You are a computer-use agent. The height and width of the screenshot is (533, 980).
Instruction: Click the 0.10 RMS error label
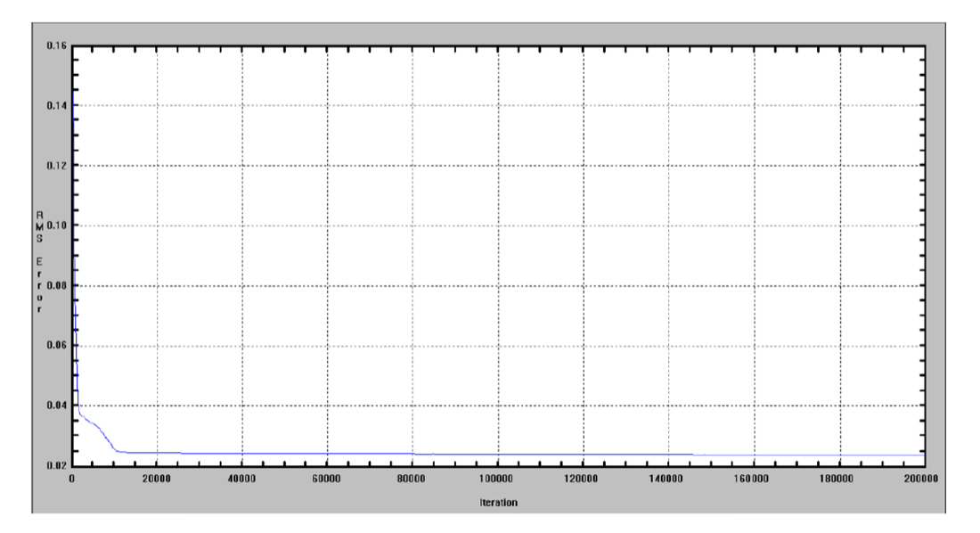click(x=56, y=225)
